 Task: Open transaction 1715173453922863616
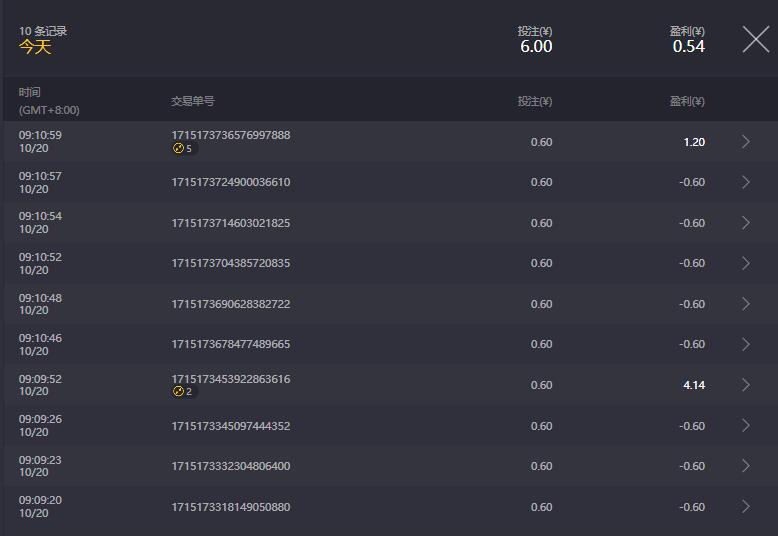point(231,379)
